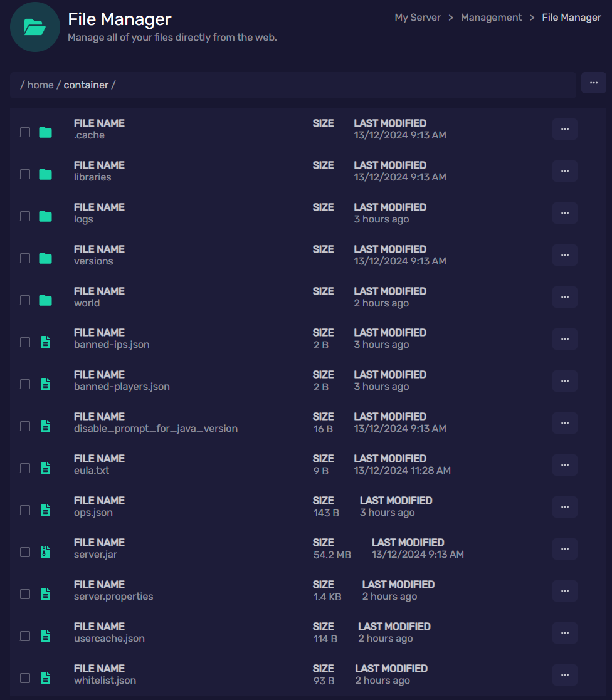The height and width of the screenshot is (700, 612).
Task: Click the .cache folder icon
Action: click(x=45, y=132)
